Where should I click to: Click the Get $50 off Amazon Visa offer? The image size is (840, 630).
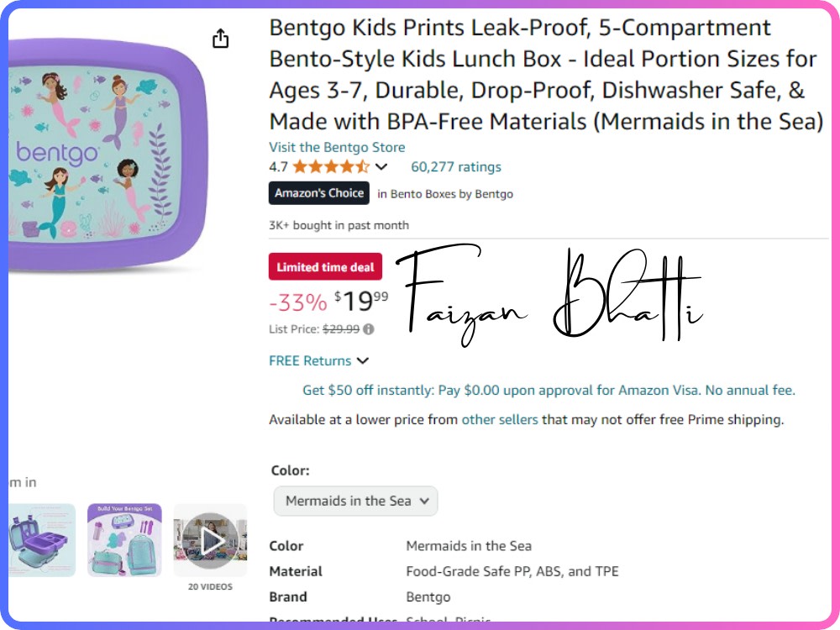[549, 390]
